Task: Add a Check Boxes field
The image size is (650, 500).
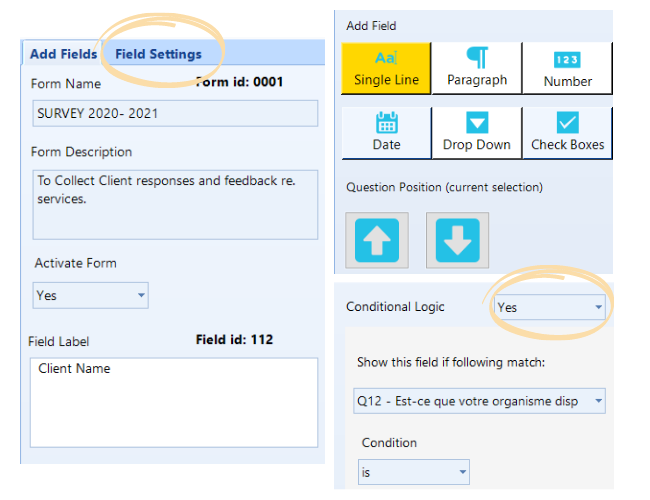Action: click(x=567, y=133)
